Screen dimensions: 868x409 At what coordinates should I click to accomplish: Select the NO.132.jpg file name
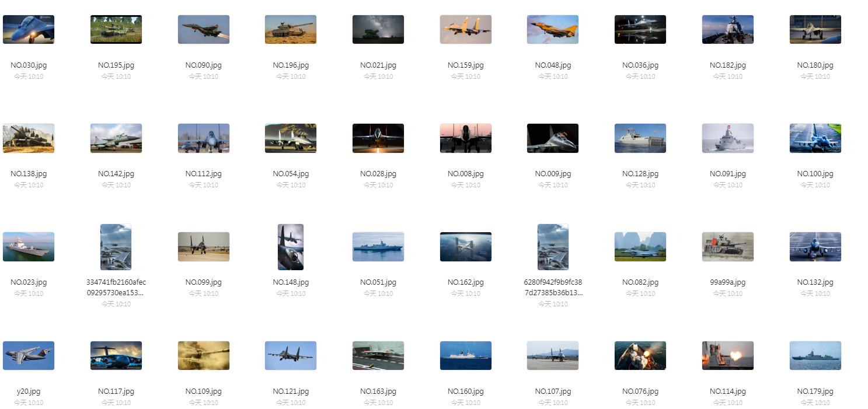pyautogui.click(x=815, y=282)
